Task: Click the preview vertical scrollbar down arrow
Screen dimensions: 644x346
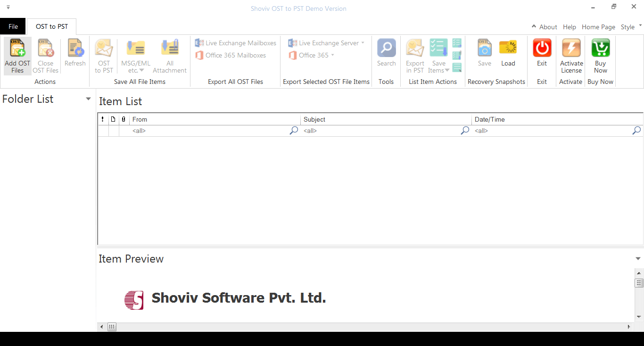Action: 639,317
